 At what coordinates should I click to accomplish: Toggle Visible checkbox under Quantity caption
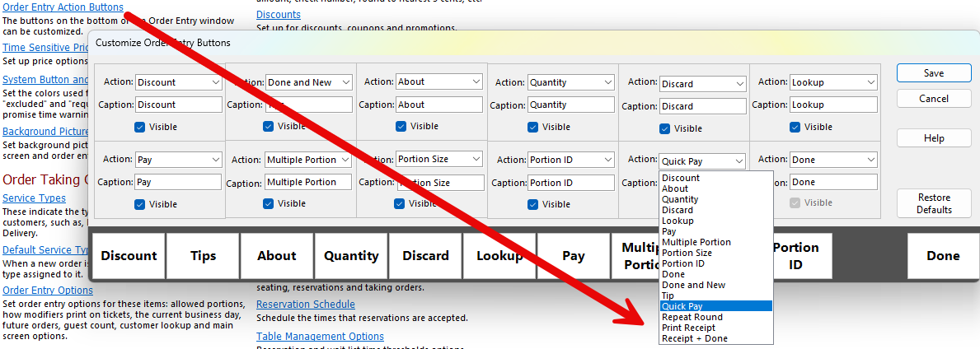pyautogui.click(x=533, y=127)
